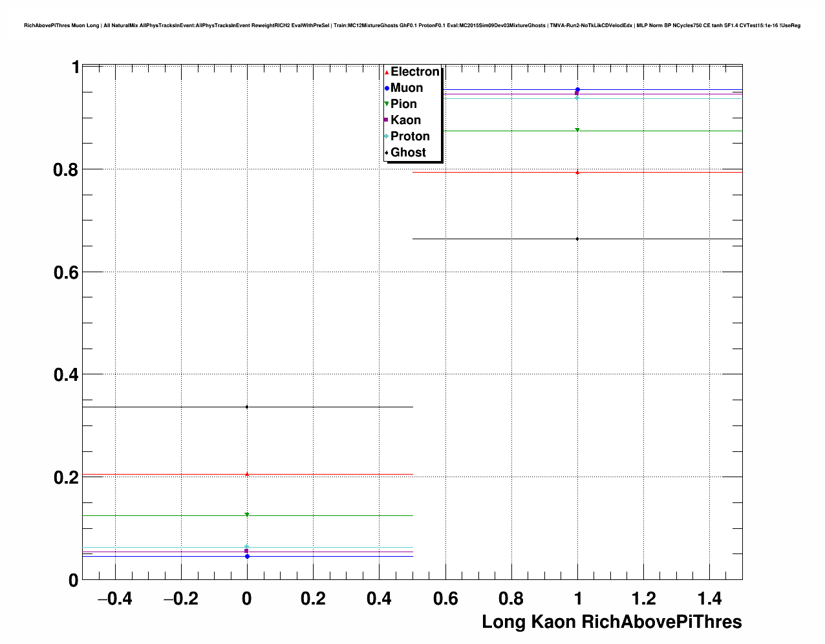The height and width of the screenshot is (644, 825).
Task: Select the Ghost data point at x=1
Action: click(x=577, y=239)
